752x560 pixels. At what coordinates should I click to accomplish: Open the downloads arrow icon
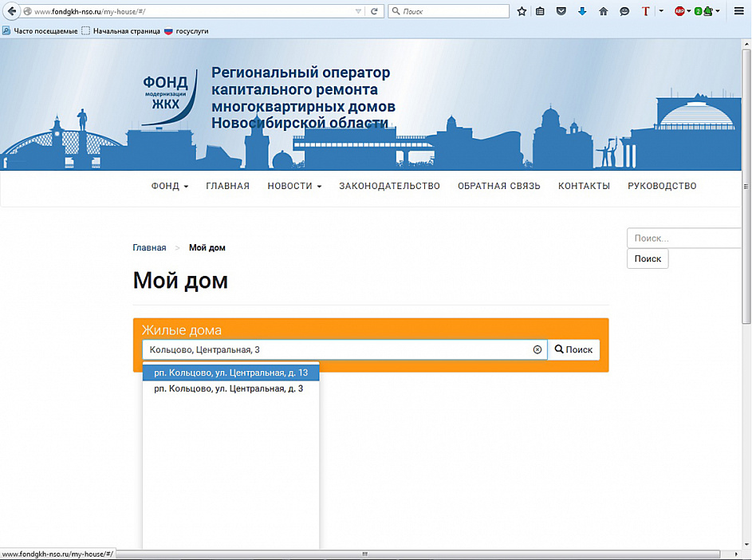(582, 11)
